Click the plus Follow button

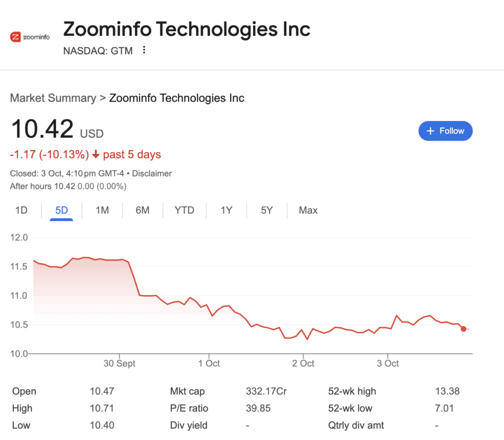(445, 131)
